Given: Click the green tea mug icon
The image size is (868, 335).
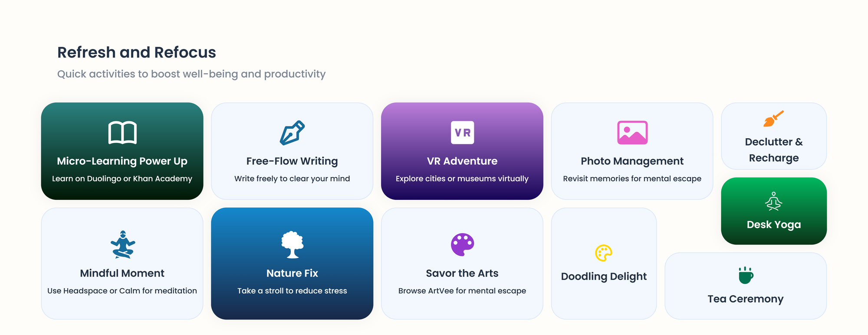Looking at the screenshot, I should (x=746, y=276).
